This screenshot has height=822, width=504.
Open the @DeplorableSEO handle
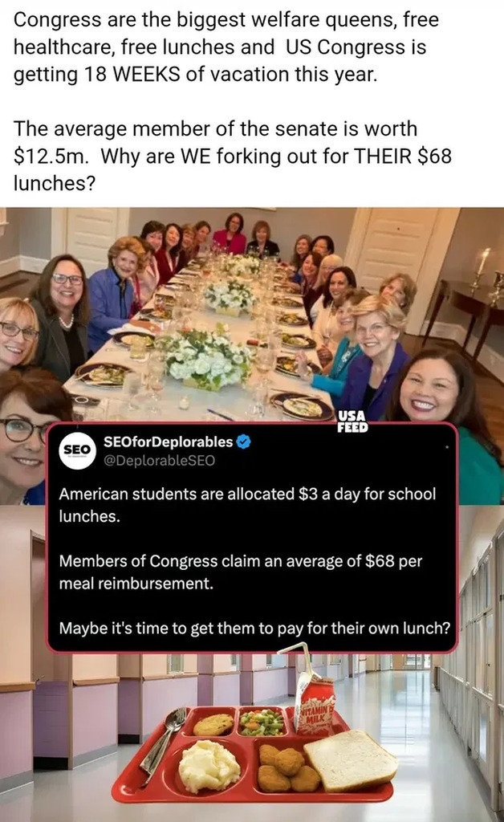[159, 460]
